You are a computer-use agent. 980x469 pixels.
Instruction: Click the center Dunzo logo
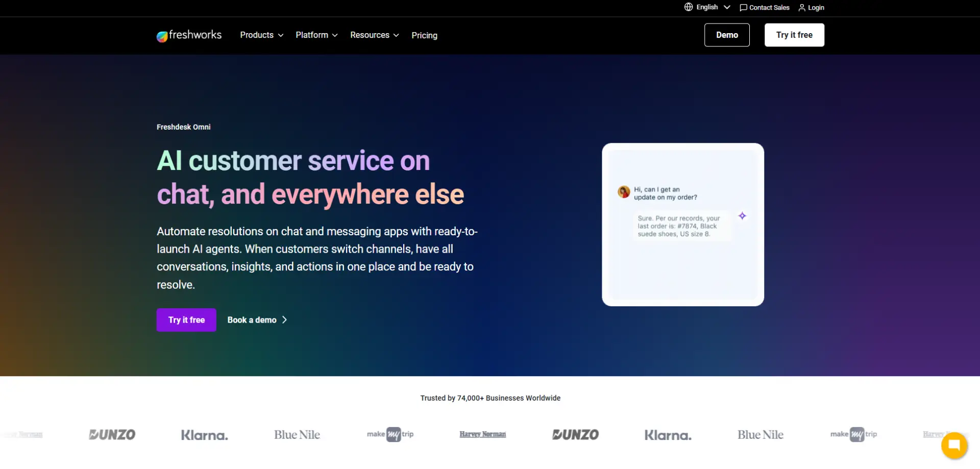point(575,435)
